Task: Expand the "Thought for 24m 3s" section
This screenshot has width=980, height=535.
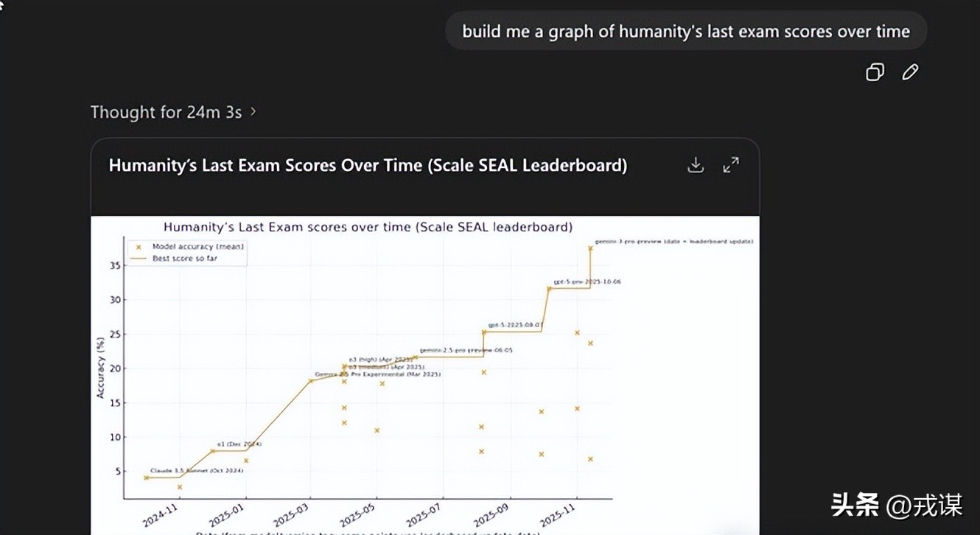Action: point(166,112)
